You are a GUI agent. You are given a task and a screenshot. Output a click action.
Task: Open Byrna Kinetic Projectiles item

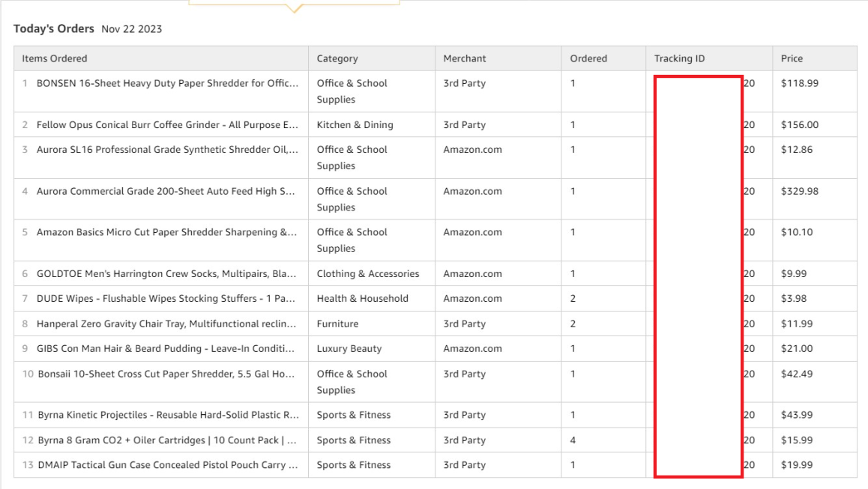click(x=169, y=415)
